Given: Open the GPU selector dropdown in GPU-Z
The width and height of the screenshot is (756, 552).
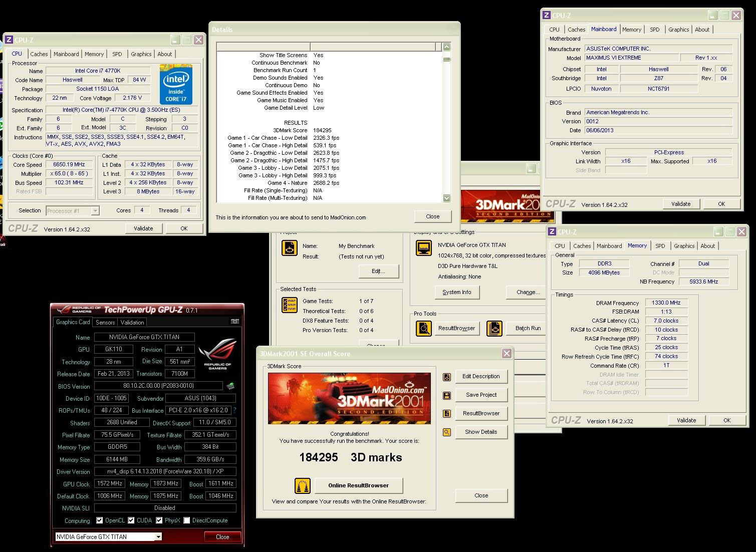Looking at the screenshot, I should 158,536.
